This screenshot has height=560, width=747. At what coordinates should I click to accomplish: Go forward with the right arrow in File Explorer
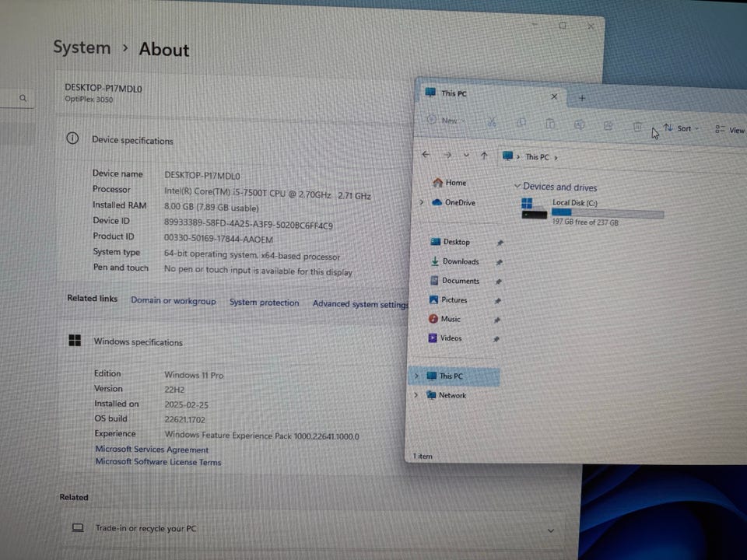point(447,155)
